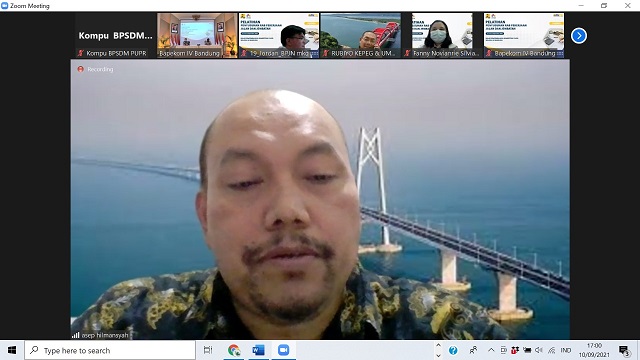
Task: Open Windows Start menu
Action: (12, 350)
